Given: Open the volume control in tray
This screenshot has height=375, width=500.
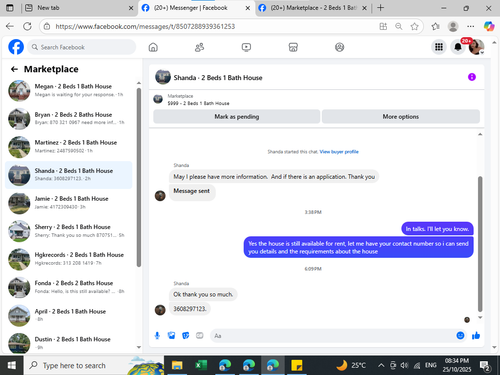Looking at the screenshot, I should tap(404, 366).
